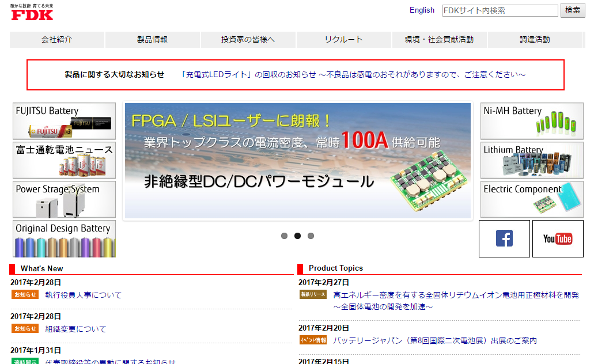The height and width of the screenshot is (364, 594).
Task: Click the 2017年2月20日 date text
Action: (x=324, y=328)
